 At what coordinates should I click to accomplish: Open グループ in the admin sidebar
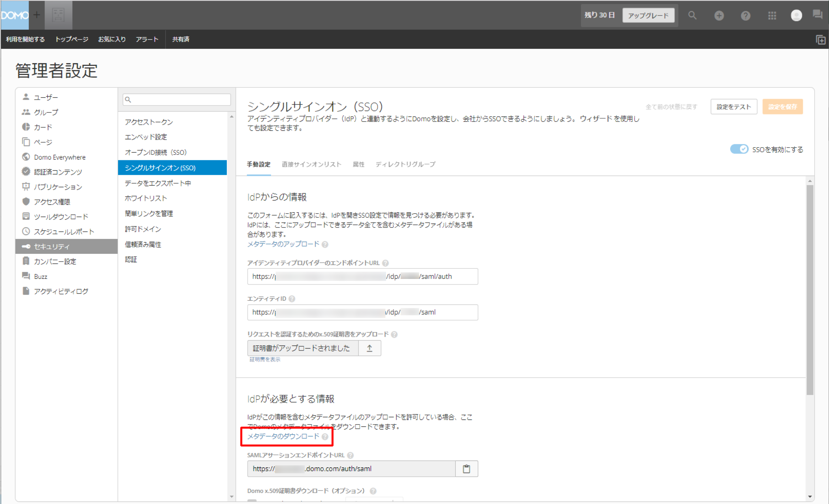67,112
